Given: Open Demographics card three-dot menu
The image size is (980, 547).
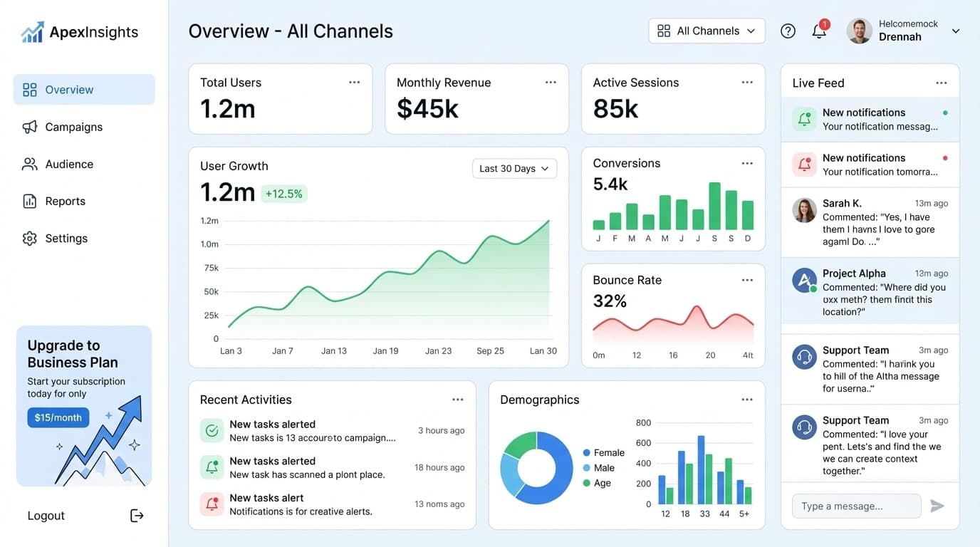Looking at the screenshot, I should click(746, 400).
